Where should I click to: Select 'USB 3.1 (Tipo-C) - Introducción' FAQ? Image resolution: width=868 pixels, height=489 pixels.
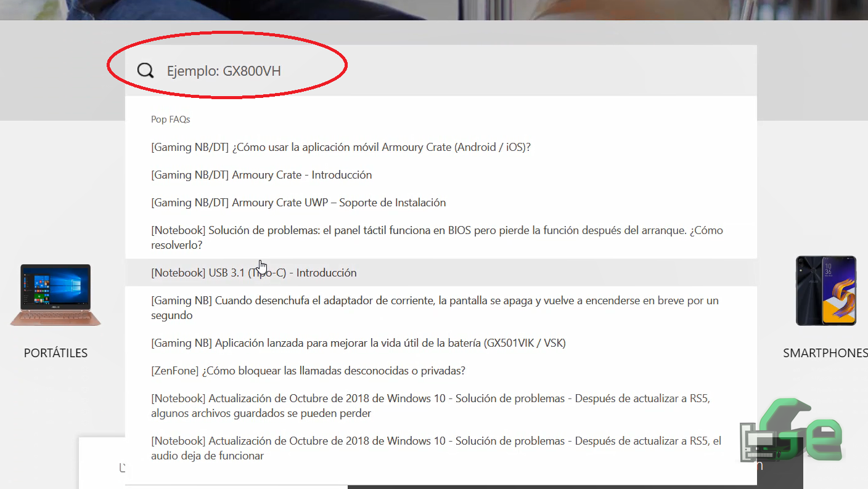pos(441,273)
